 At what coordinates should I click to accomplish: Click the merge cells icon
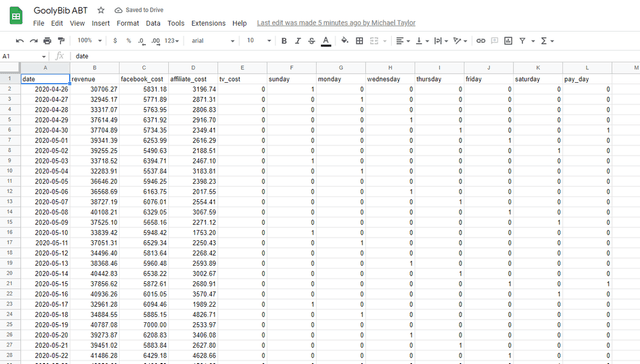click(374, 41)
